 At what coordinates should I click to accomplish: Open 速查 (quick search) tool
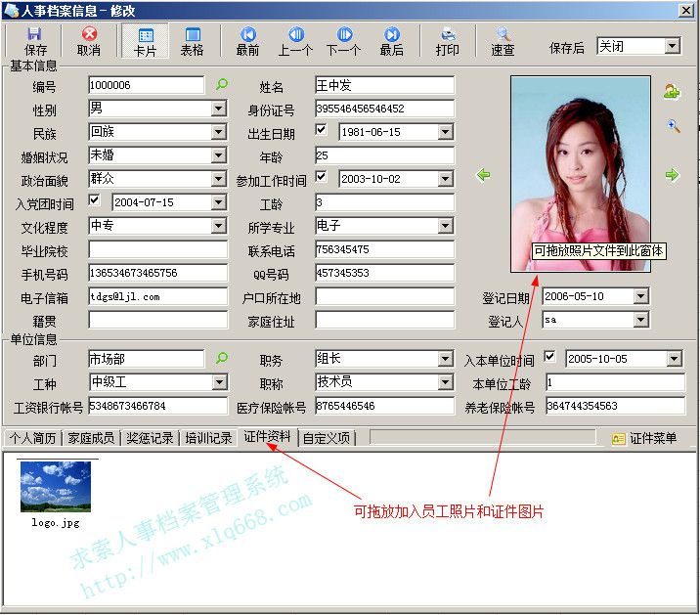click(503, 41)
